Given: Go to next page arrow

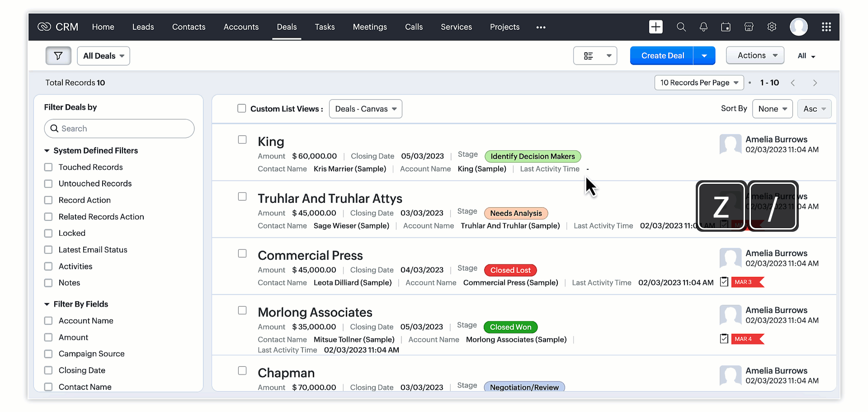Looking at the screenshot, I should point(815,83).
